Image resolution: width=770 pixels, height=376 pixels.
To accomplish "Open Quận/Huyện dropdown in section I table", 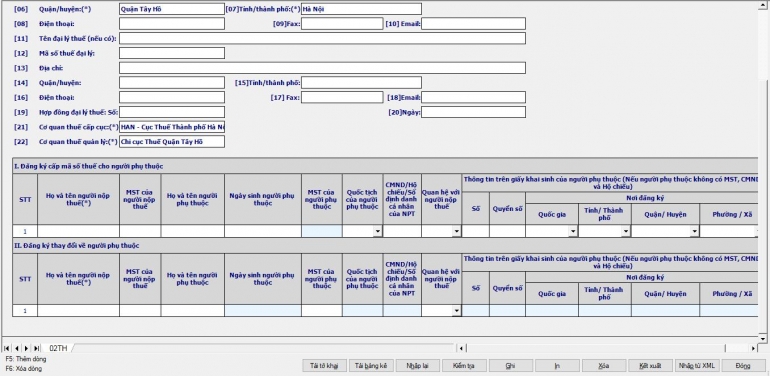I will [x=695, y=231].
